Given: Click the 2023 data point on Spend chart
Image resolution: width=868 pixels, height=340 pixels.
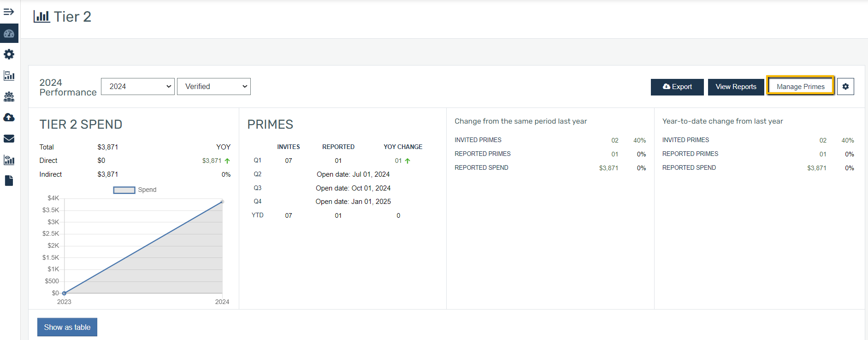Looking at the screenshot, I should 64,293.
